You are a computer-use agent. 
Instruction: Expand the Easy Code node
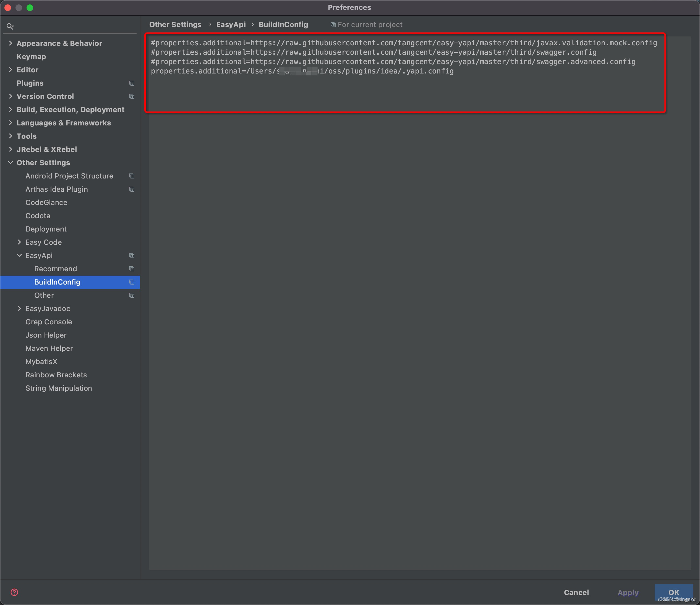pos(19,242)
